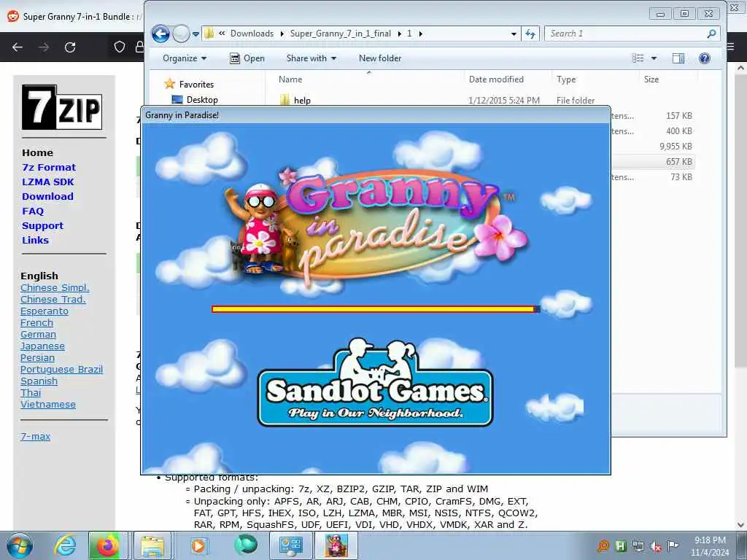Open the Windows Start button
This screenshot has height=560, width=747.
point(20,545)
